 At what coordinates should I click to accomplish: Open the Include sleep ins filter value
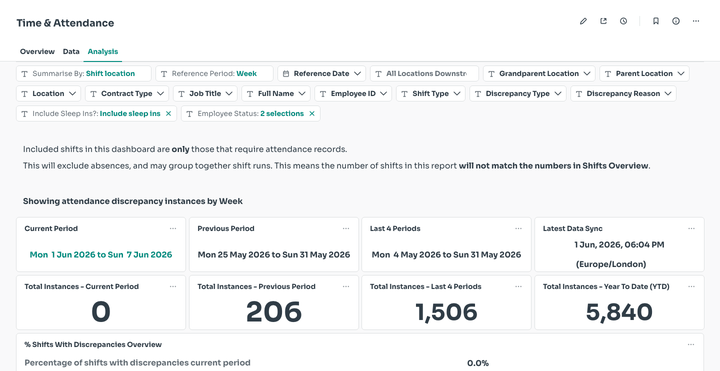pos(130,113)
